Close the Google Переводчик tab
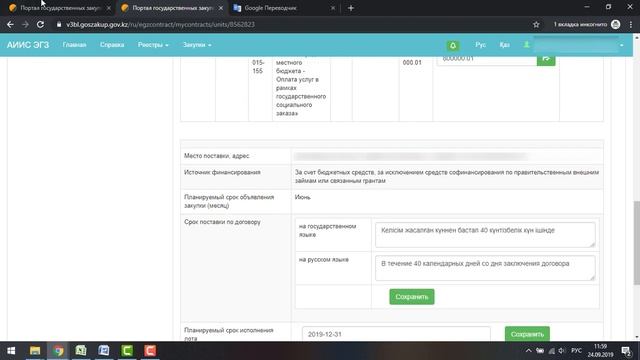 point(333,8)
